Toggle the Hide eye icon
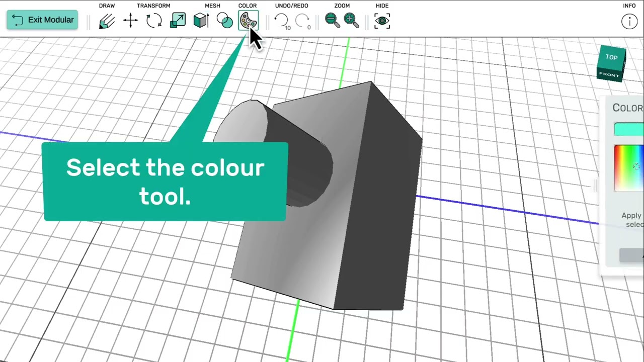 (x=382, y=21)
